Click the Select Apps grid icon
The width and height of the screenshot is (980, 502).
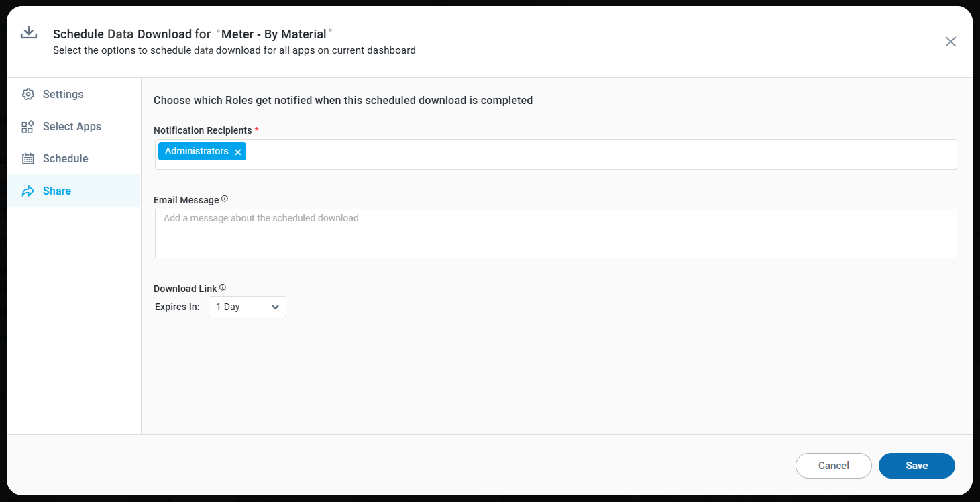(x=28, y=126)
